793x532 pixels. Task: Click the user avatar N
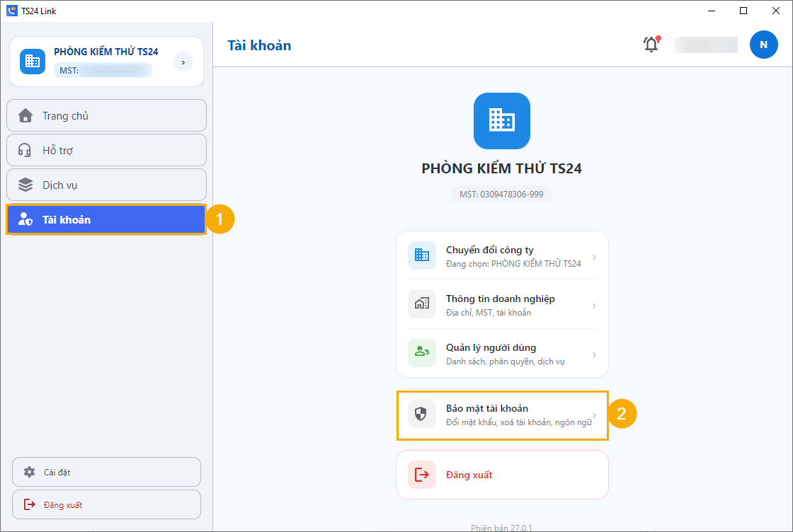point(763,45)
